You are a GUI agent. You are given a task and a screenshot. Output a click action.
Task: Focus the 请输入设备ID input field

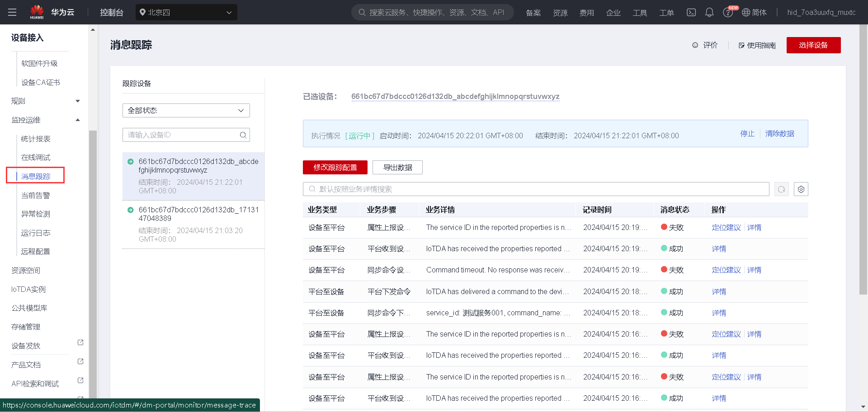coord(186,135)
